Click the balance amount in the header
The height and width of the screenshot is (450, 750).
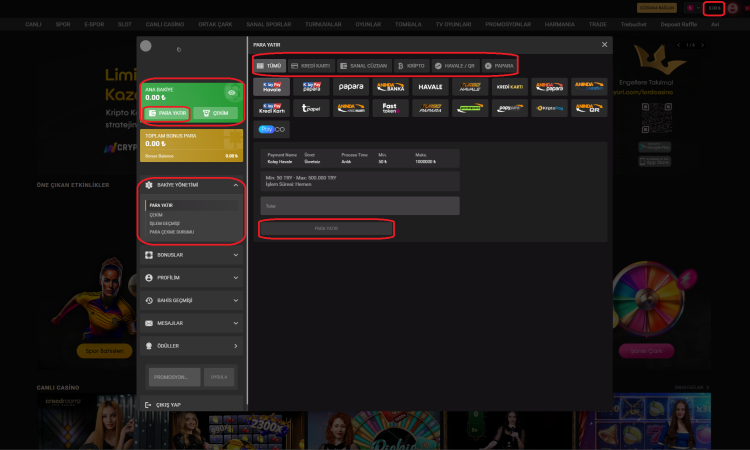point(714,8)
